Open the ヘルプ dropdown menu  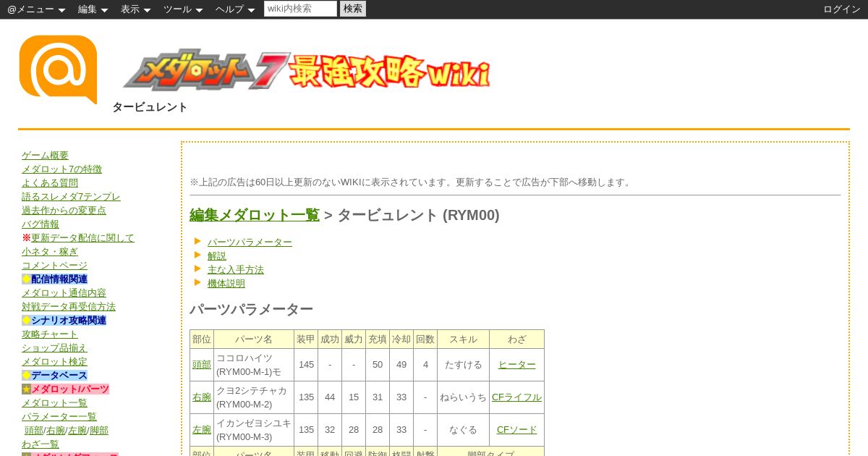pos(235,9)
